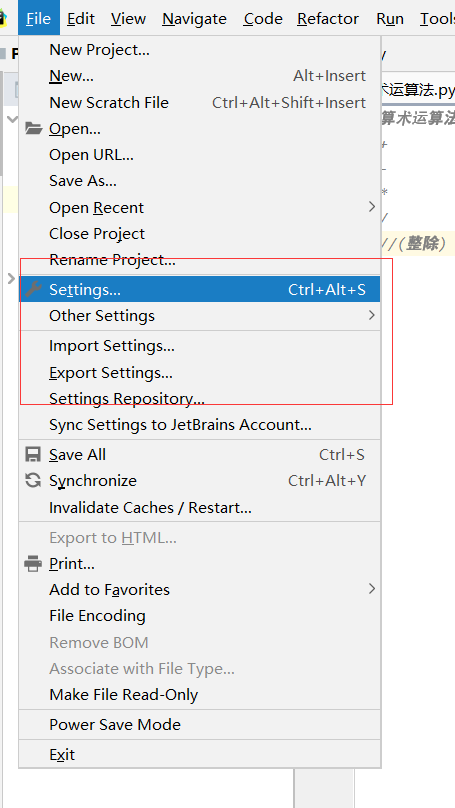Screen dimensions: 455x808
Task: Select the New Scratch File item
Action: [x=200, y=103]
